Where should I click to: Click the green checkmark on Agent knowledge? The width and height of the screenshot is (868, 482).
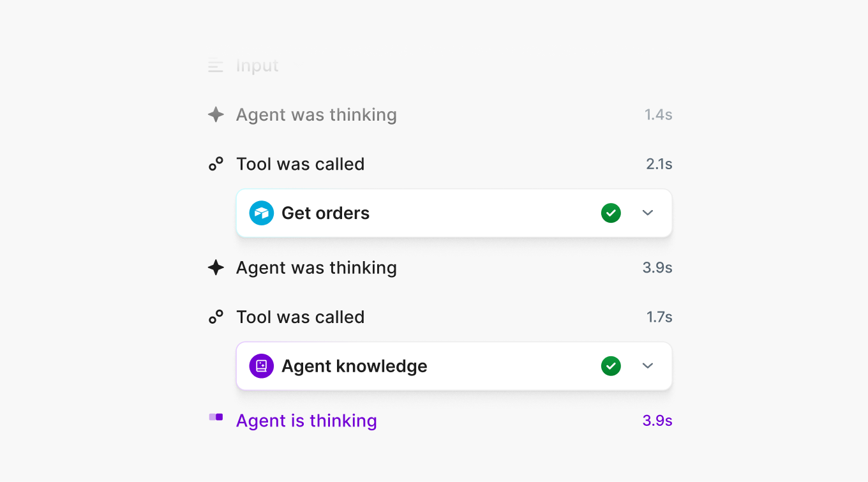pyautogui.click(x=611, y=366)
